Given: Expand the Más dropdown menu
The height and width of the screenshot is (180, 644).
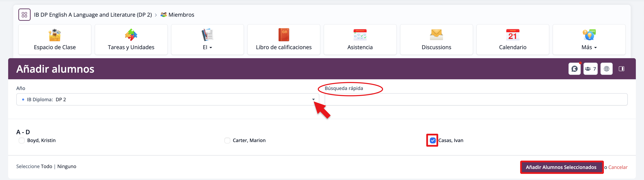Looking at the screenshot, I should (589, 47).
